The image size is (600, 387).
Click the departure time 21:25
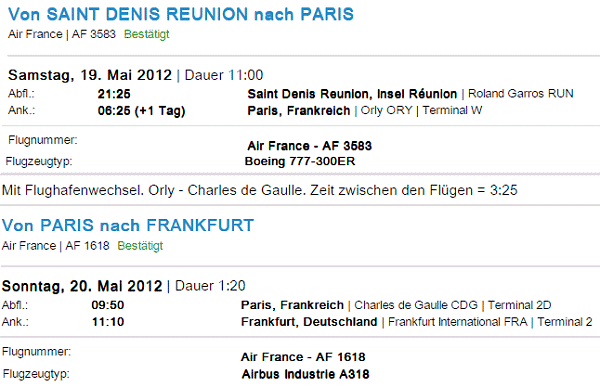pyautogui.click(x=114, y=94)
